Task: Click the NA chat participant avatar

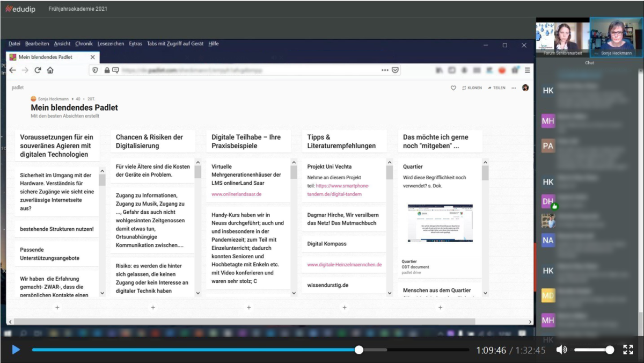Action: point(548,240)
